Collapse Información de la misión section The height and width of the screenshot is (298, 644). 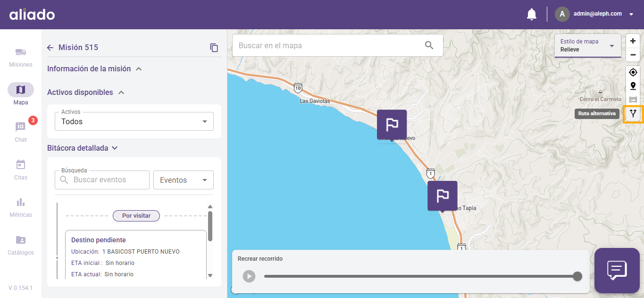[x=139, y=69]
